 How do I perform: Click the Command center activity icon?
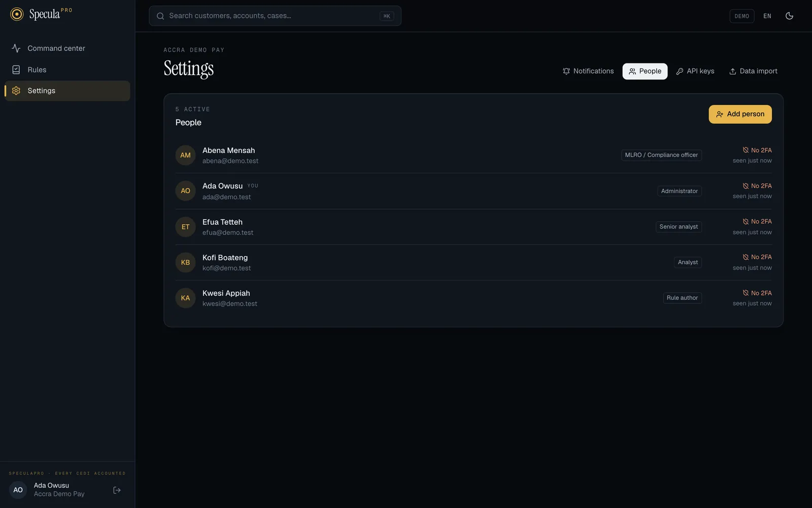(x=16, y=48)
